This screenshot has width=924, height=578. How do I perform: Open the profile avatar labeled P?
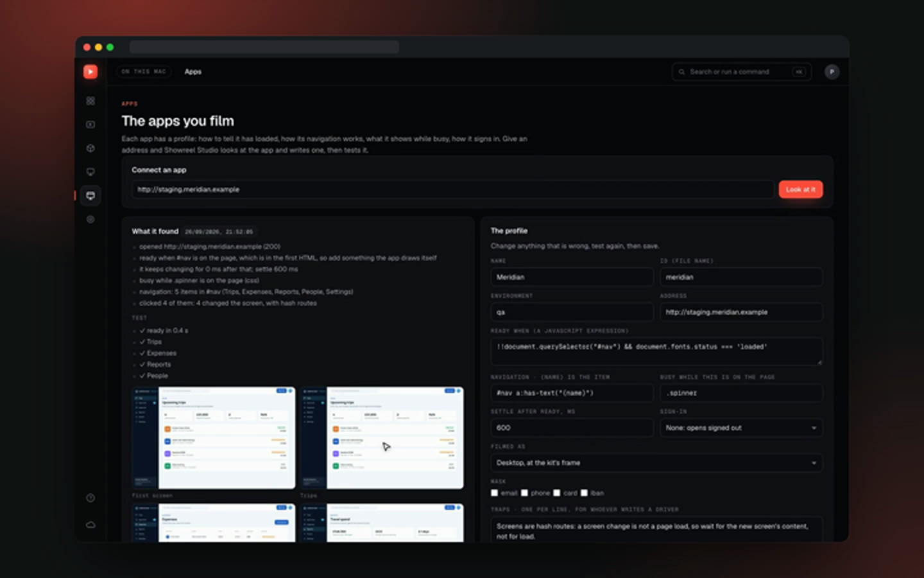click(x=832, y=72)
